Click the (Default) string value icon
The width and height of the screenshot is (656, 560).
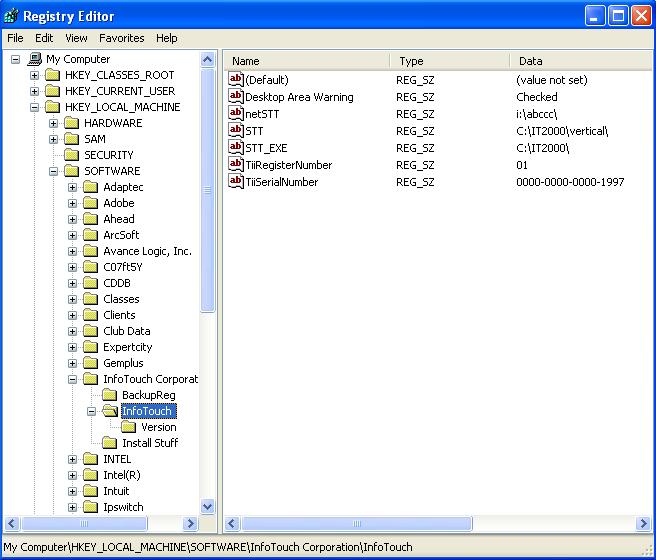coord(236,79)
